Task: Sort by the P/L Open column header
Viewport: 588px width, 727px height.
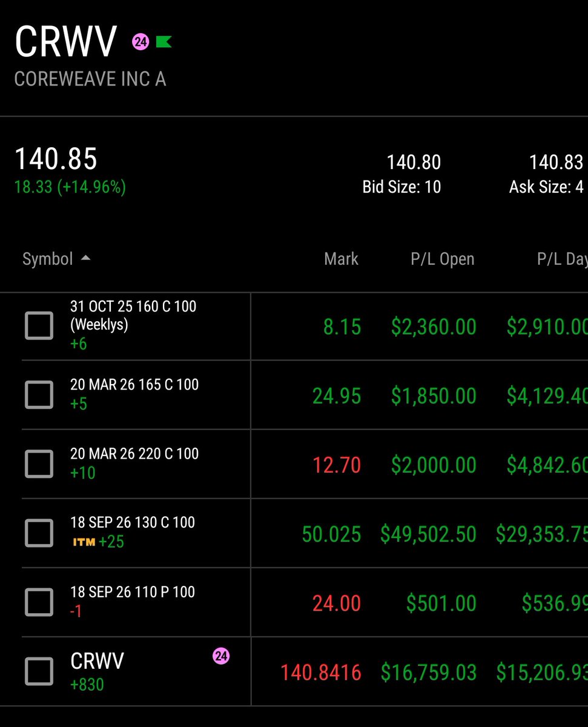Action: point(442,259)
